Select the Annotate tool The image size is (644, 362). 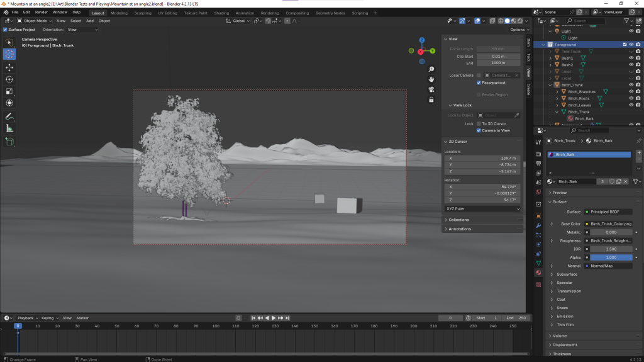click(9, 117)
